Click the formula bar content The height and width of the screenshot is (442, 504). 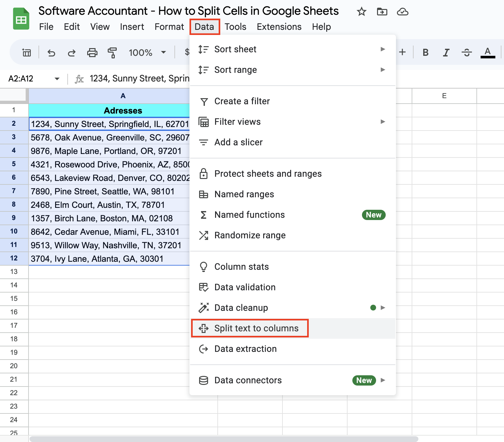[139, 79]
